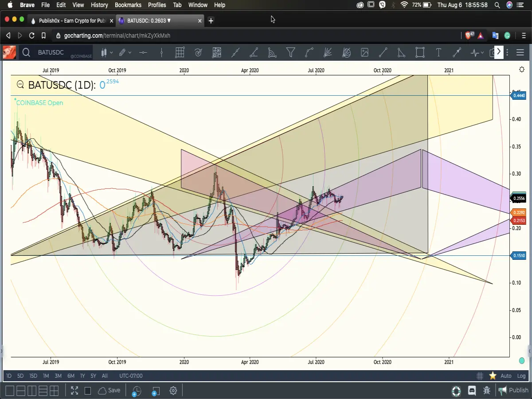Select the 3M time range
Viewport: 532px width, 399px height.
(x=58, y=376)
